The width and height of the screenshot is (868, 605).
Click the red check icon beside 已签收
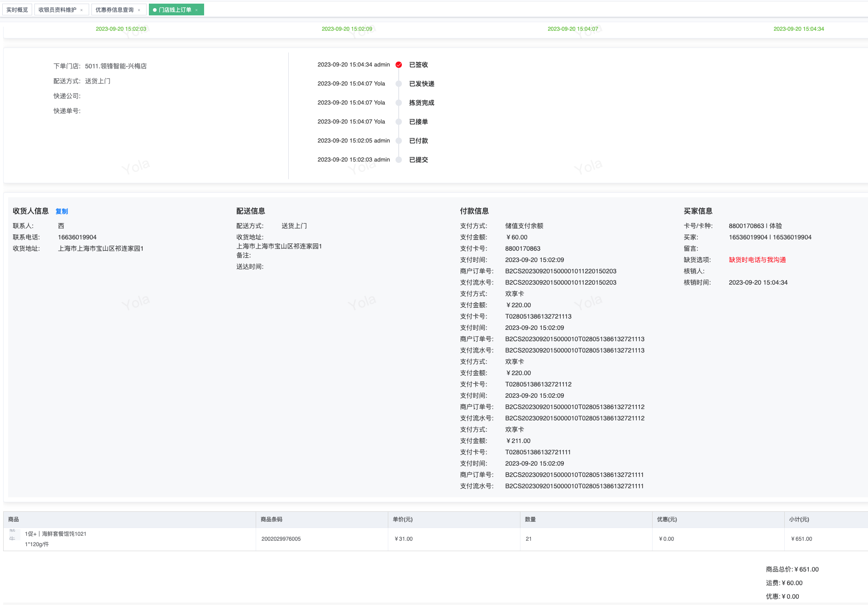pos(399,65)
